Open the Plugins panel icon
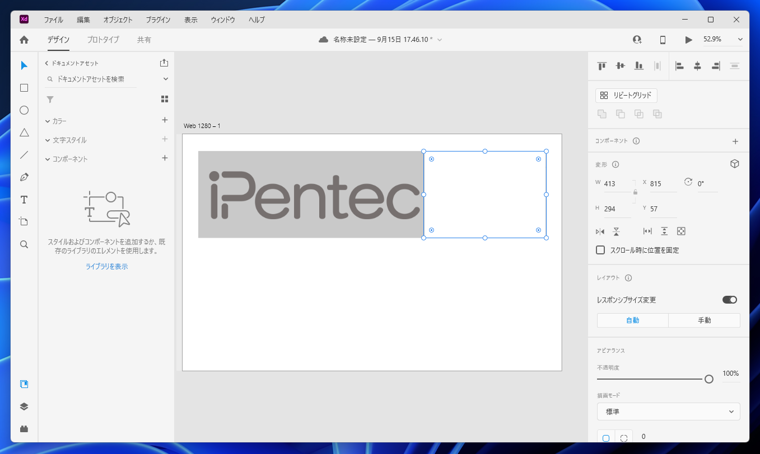 click(x=24, y=429)
